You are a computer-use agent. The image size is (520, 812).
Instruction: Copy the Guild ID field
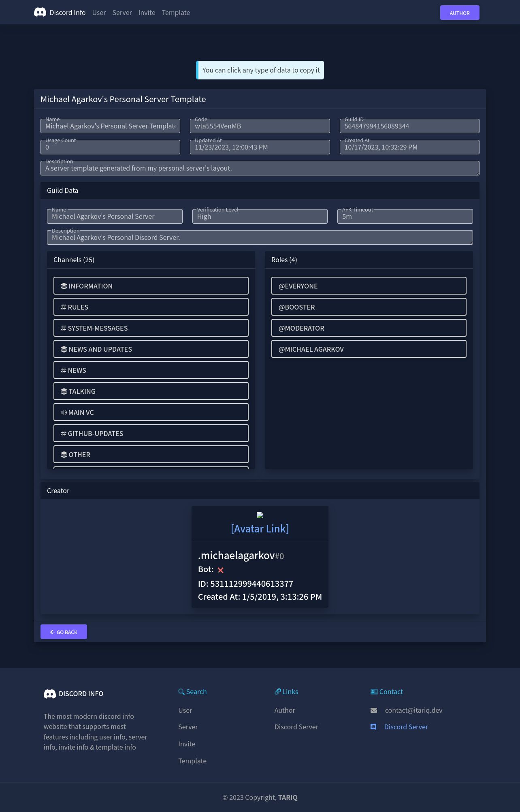click(x=409, y=126)
